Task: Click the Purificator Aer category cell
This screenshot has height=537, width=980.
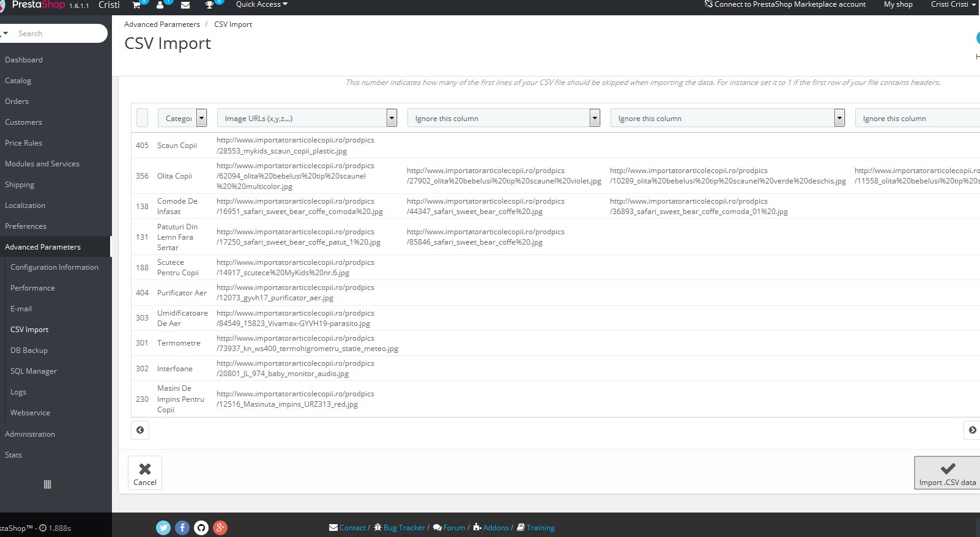Action: click(x=182, y=293)
